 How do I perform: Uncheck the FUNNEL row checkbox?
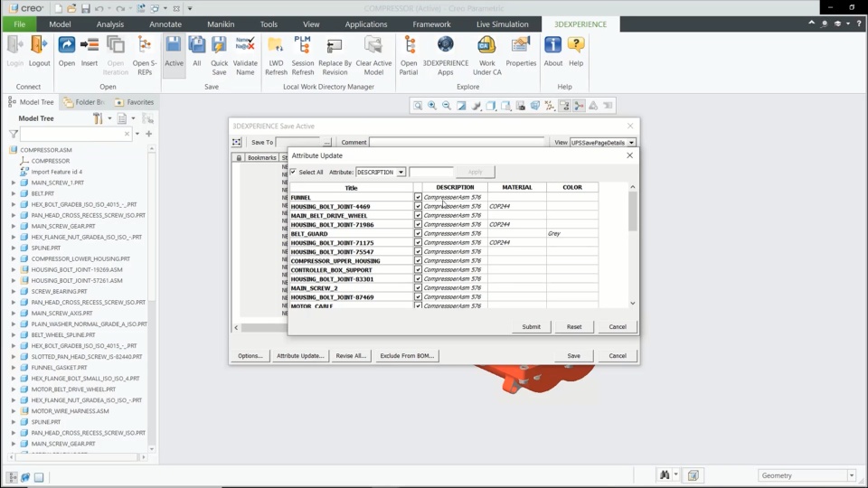418,197
